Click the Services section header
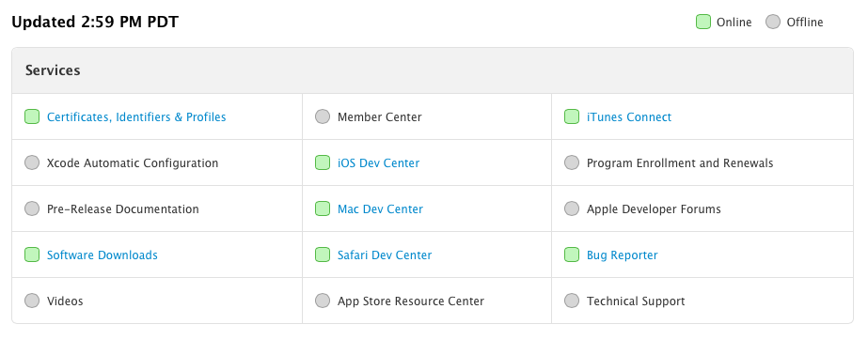The height and width of the screenshot is (355, 868). pyautogui.click(x=433, y=70)
